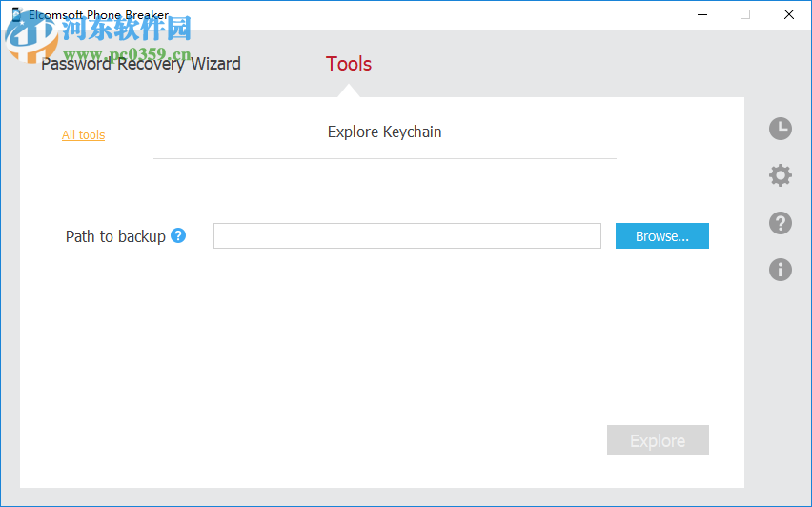Maximize the Elcomsoft Phone Breaker window
Screen dimensions: 812x507
point(745,14)
